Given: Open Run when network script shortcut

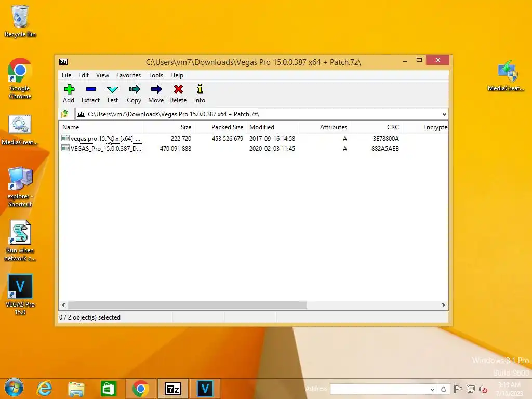Looking at the screenshot, I should pyautogui.click(x=20, y=241).
